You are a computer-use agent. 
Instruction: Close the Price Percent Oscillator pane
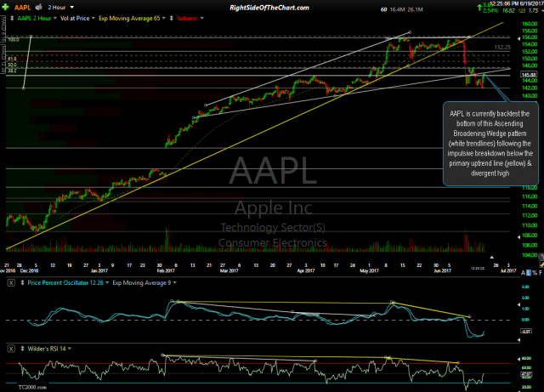(11, 282)
